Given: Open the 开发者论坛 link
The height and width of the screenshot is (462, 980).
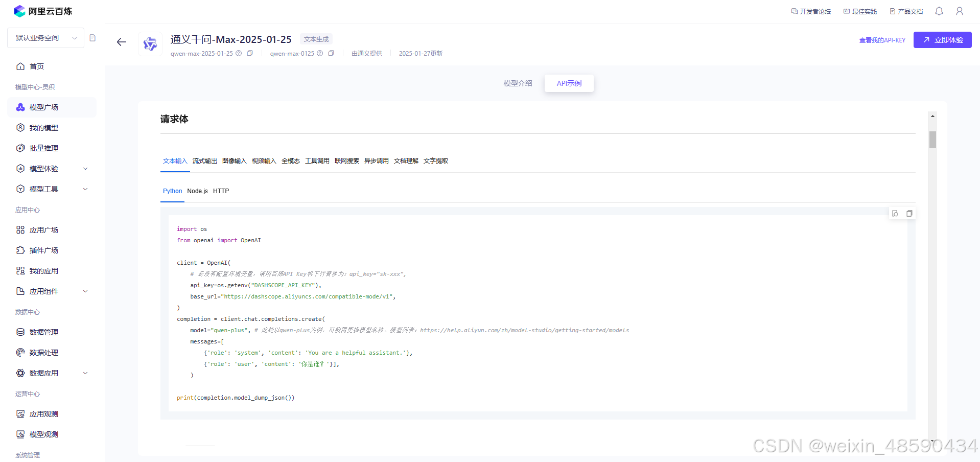Looking at the screenshot, I should click(811, 11).
